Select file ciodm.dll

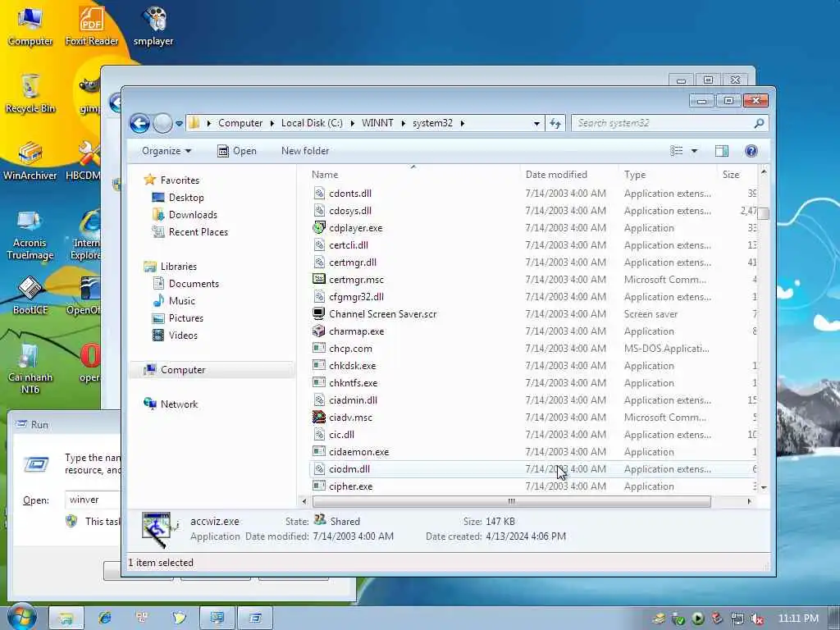349,468
